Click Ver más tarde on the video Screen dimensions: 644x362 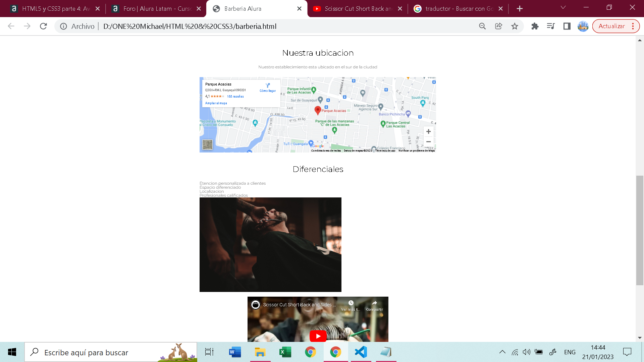pos(351,305)
